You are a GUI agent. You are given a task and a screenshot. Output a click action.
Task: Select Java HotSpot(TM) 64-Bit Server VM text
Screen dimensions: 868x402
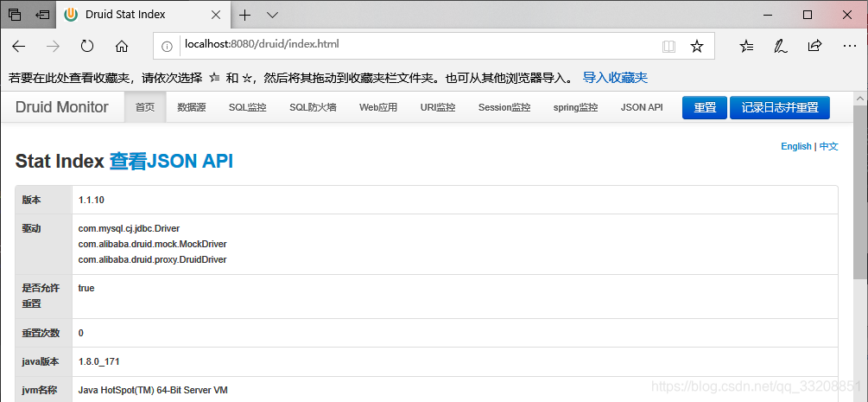click(x=153, y=391)
